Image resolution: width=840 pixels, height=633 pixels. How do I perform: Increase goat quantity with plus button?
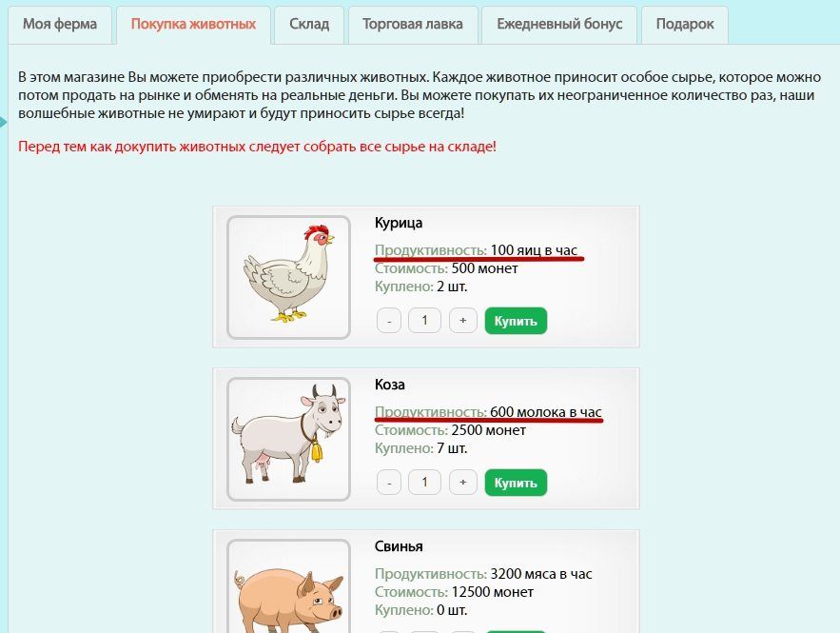pyautogui.click(x=463, y=483)
